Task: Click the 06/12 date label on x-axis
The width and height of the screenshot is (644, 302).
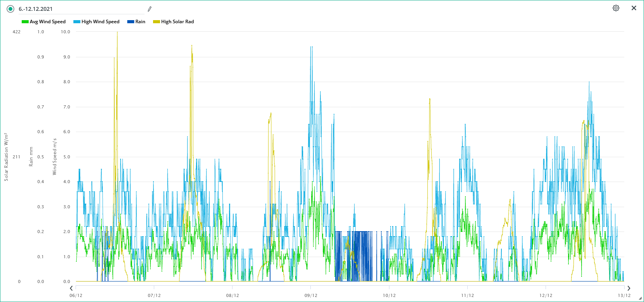Action: [76, 295]
